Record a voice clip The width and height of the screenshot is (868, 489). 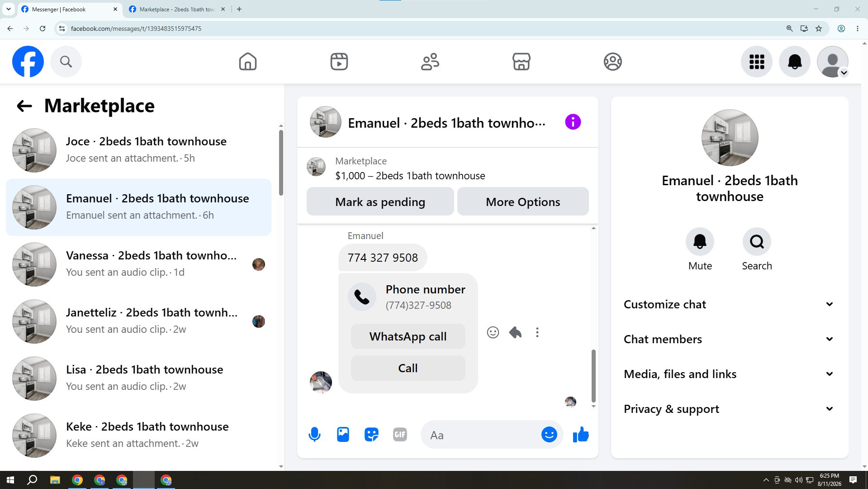point(314,435)
